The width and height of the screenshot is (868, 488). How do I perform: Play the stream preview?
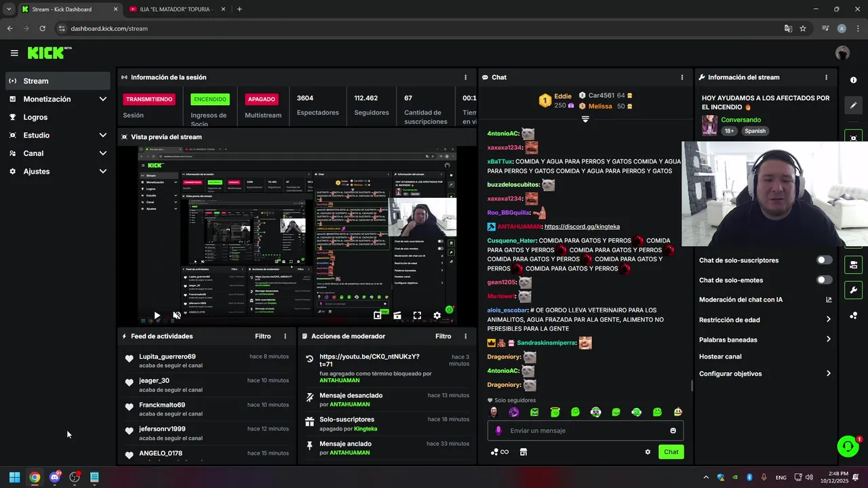click(x=157, y=315)
